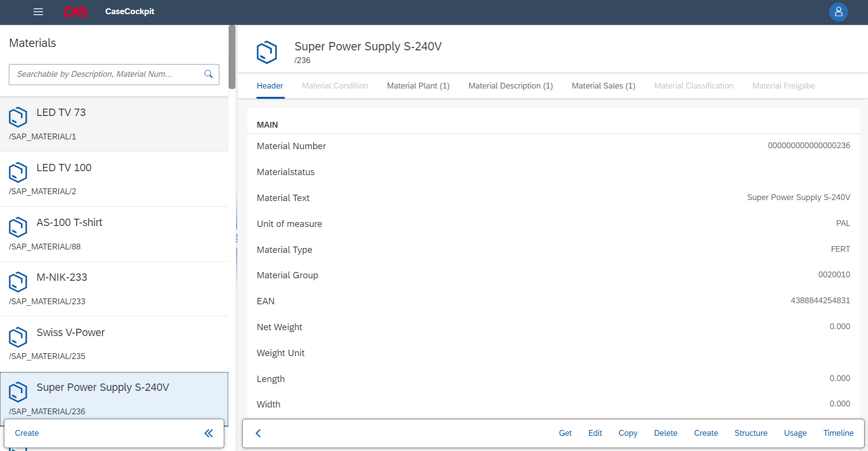Click the Width value 0.000
The image size is (868, 451).
[840, 404]
